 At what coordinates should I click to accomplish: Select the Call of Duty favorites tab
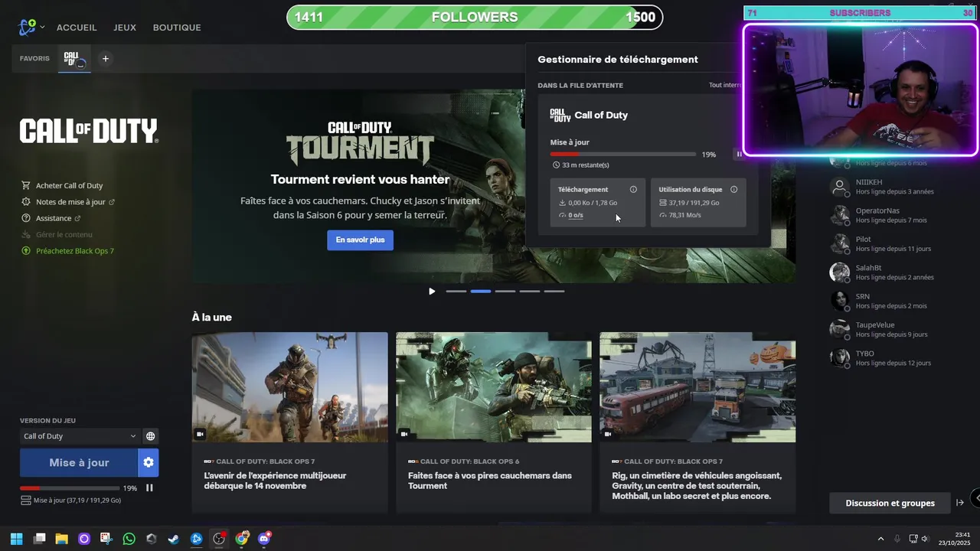pyautogui.click(x=75, y=59)
